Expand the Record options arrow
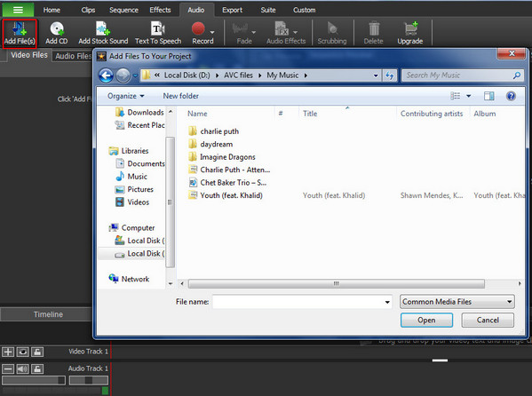 pyautogui.click(x=212, y=32)
